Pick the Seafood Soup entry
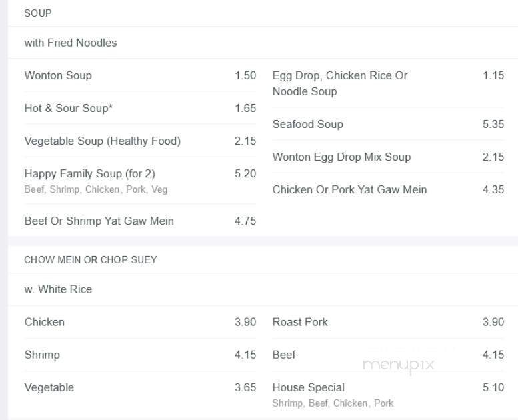Viewport: 518px width, 420px height. 307,124
